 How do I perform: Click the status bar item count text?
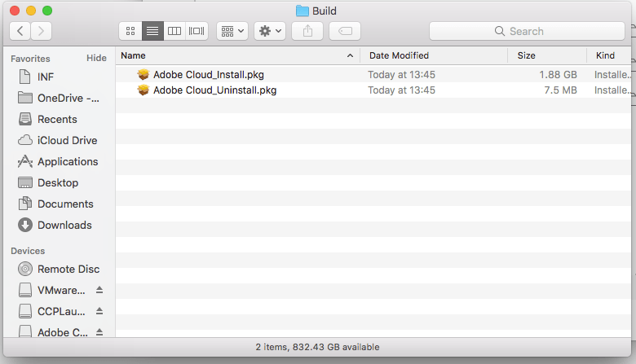click(318, 347)
